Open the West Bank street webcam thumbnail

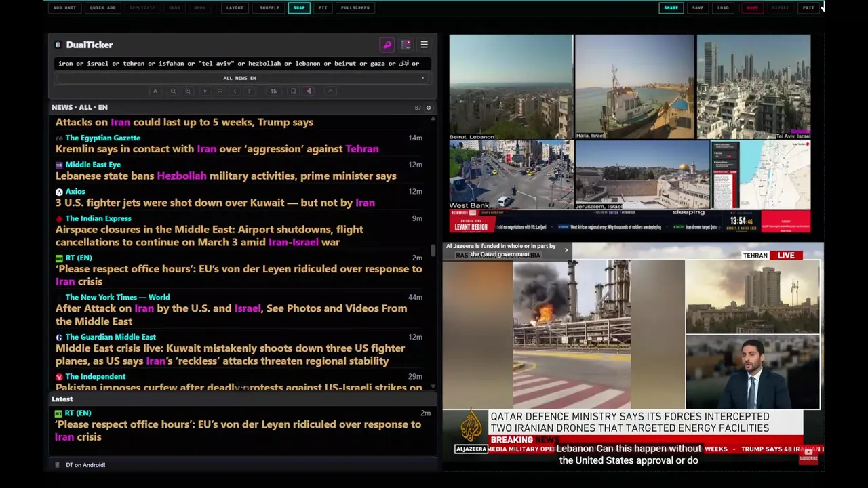(511, 175)
